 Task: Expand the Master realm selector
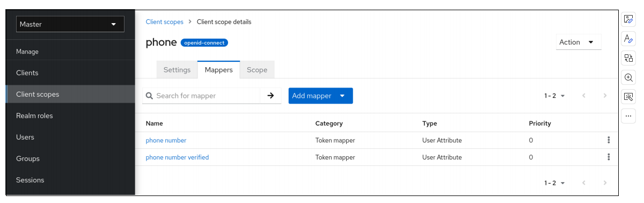point(70,24)
